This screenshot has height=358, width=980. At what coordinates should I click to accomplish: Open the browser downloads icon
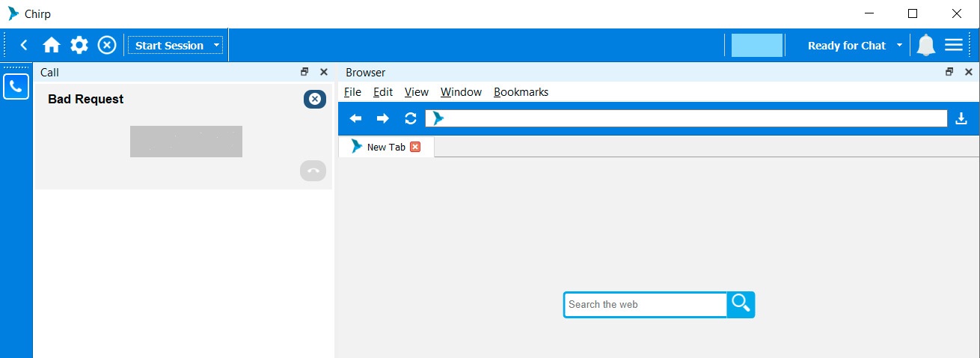962,118
